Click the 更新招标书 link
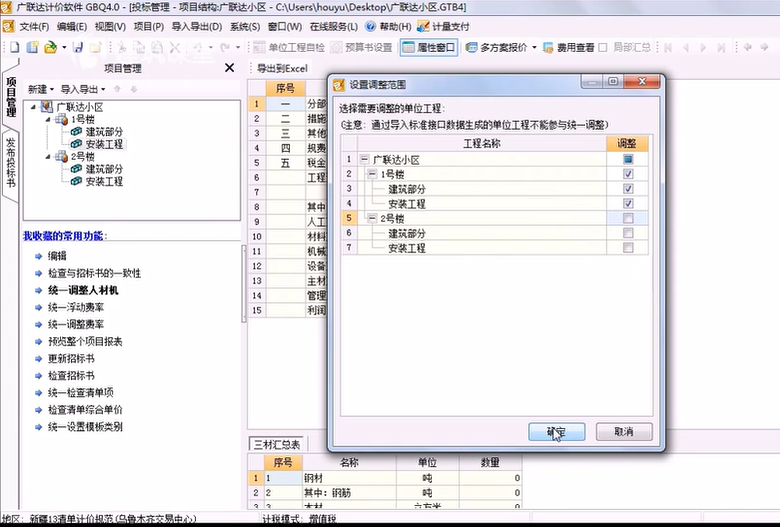780x527 pixels. pyautogui.click(x=71, y=358)
